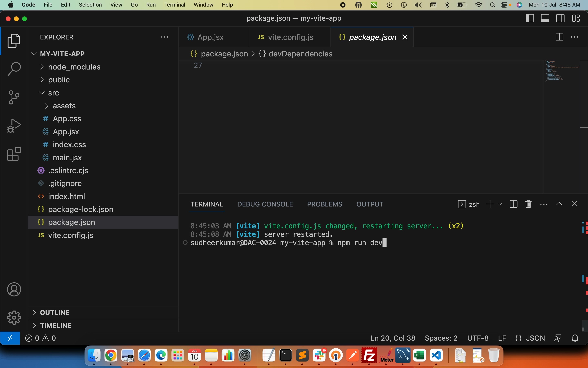
Task: Open index.html in the explorer
Action: pyautogui.click(x=104, y=196)
